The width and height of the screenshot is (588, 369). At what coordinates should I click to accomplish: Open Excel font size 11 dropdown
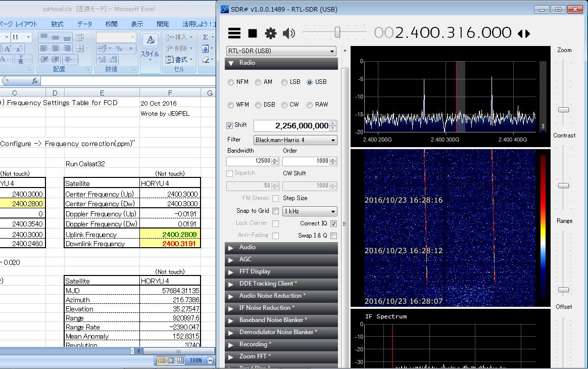[28, 37]
